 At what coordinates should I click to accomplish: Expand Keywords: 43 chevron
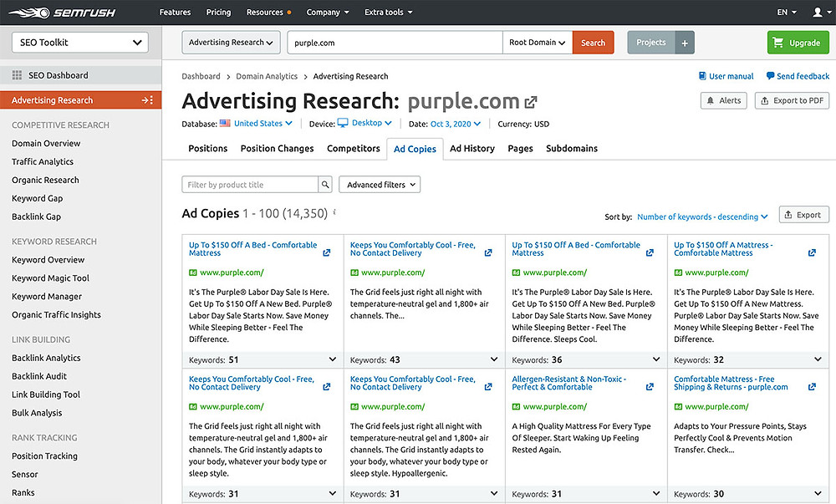pyautogui.click(x=494, y=359)
